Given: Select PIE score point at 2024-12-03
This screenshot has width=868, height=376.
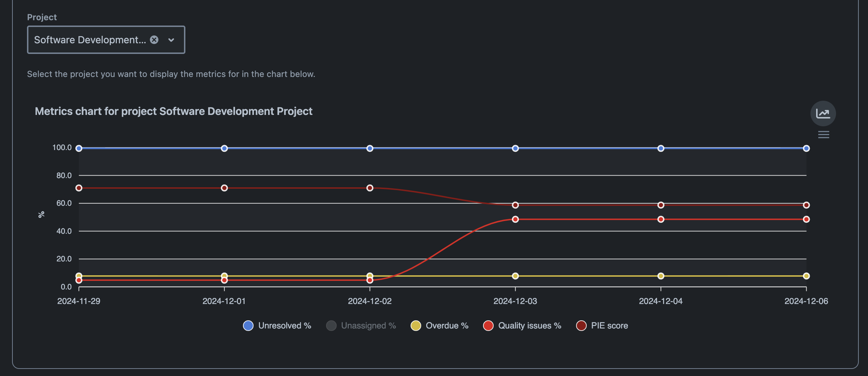Looking at the screenshot, I should [x=515, y=205].
